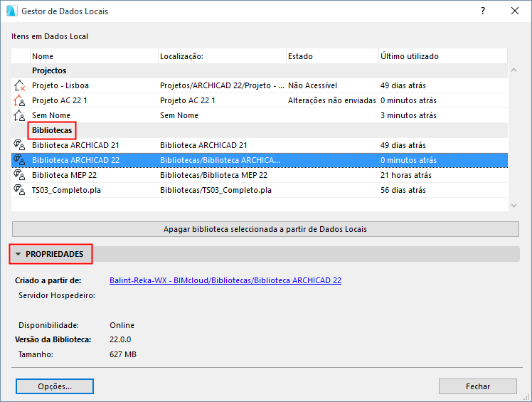Click the 627 MB size value
This screenshot has width=532, height=402.
click(123, 354)
